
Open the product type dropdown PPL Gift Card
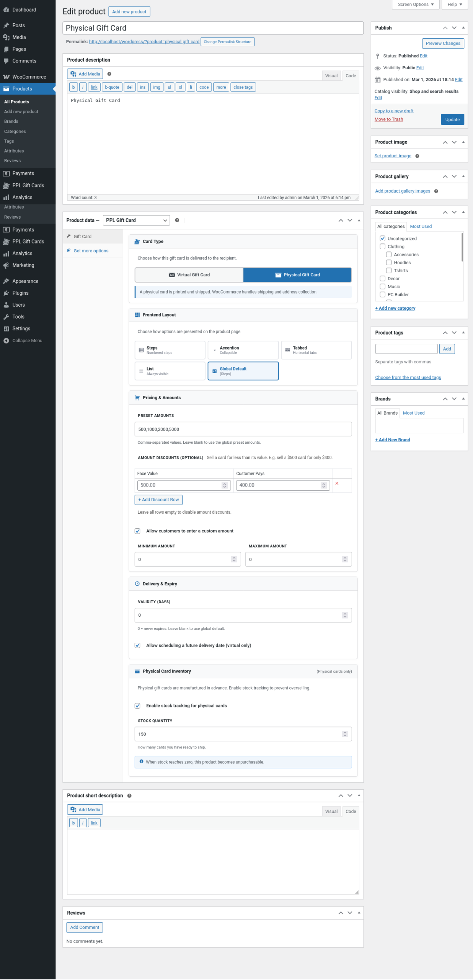pos(136,220)
